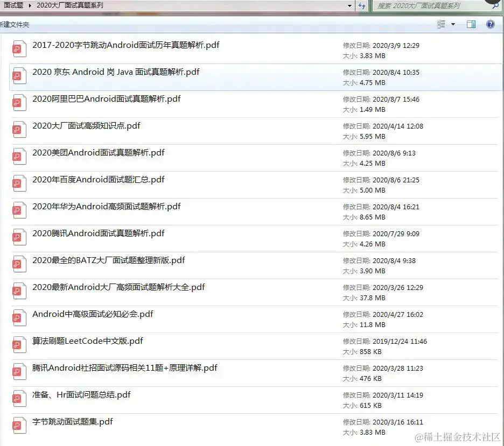The image size is (504, 446).
Task: Select file 2020最全的BATZ大厂面试题整理新版.pdf
Action: coord(109,260)
